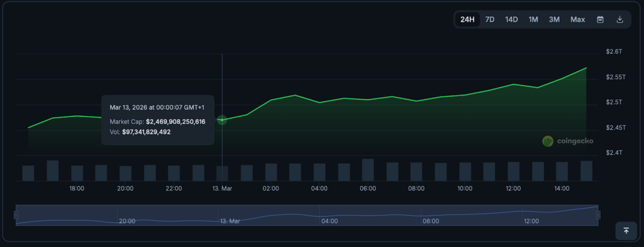The height and width of the screenshot is (247, 644).
Task: Click the 14:00 x-axis label
Action: pyautogui.click(x=562, y=188)
